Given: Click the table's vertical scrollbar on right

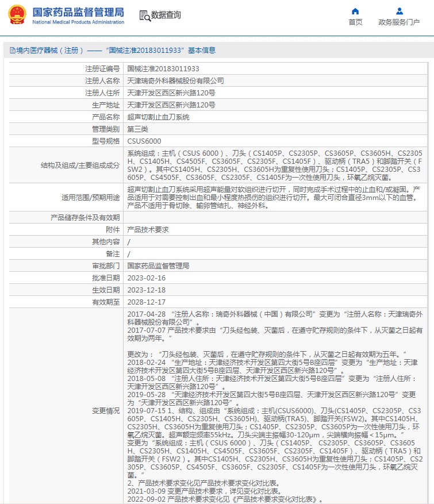Looking at the screenshot, I should 428,283.
